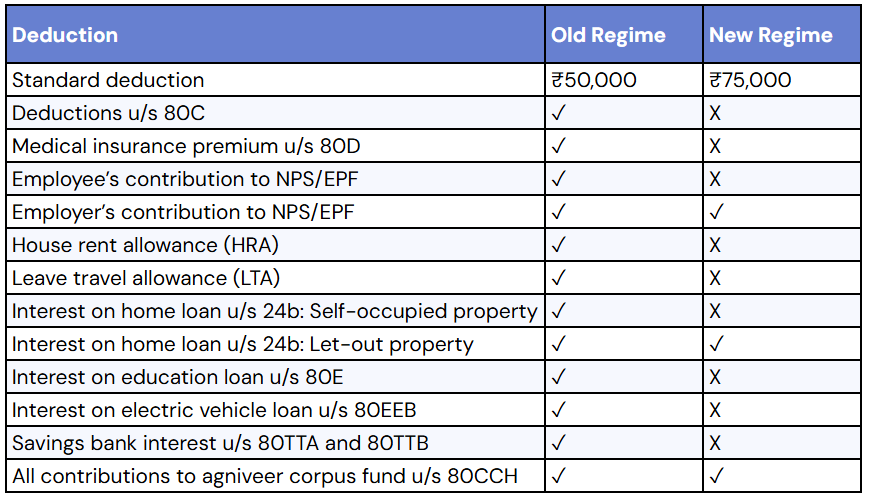Select the ₹50,000 standard deduction cell
This screenshot has height=497, width=869.
point(593,80)
